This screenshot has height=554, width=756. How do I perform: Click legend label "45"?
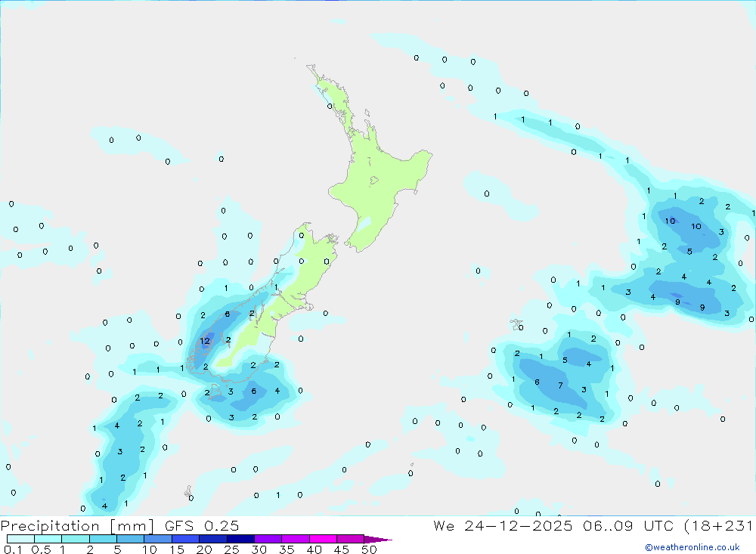click(342, 549)
